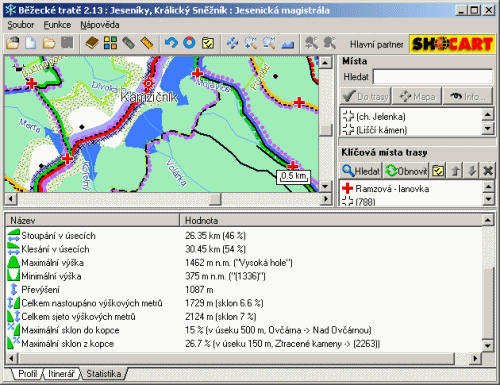Click the red target marker on the map

(148, 83)
